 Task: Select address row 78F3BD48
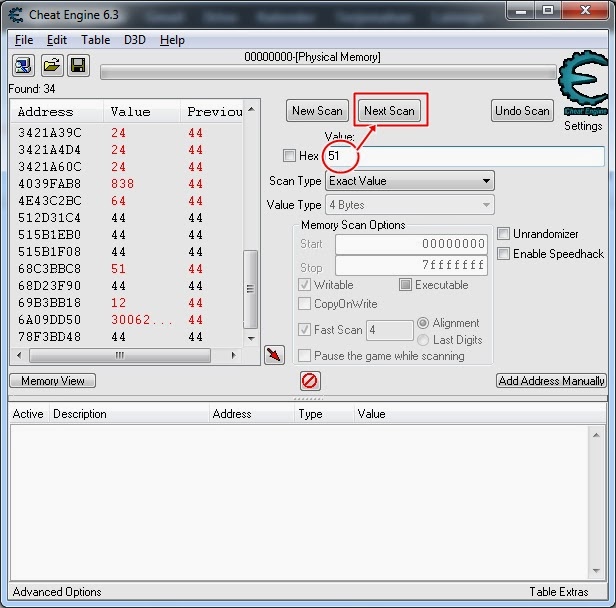point(126,337)
